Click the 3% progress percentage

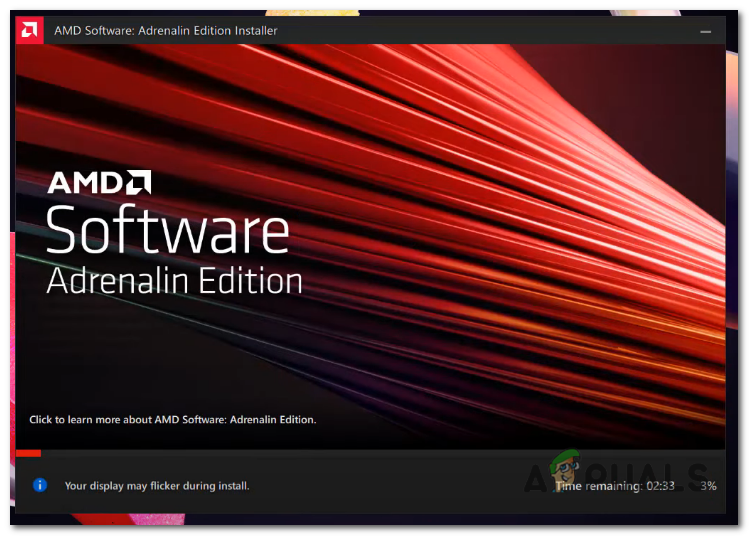coord(708,486)
